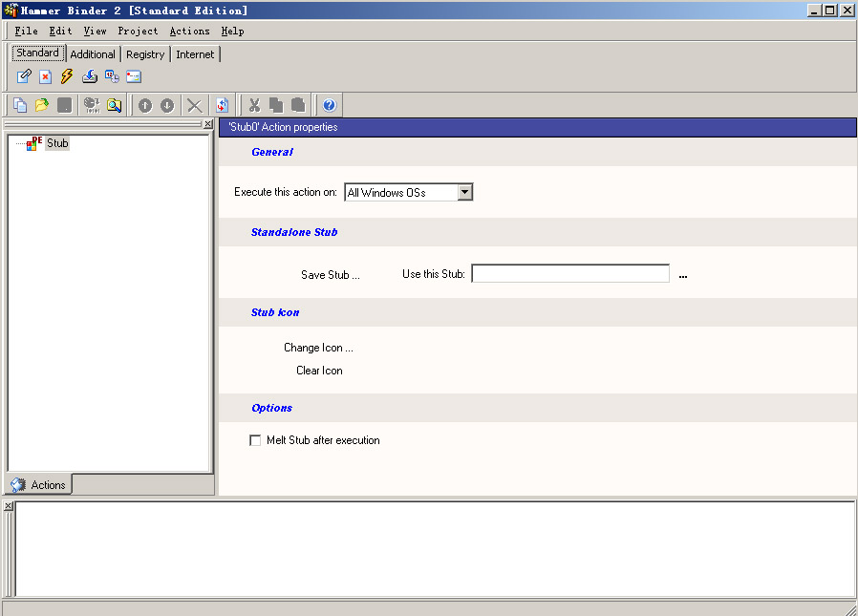Close the bottom output panel using its X

[9, 506]
